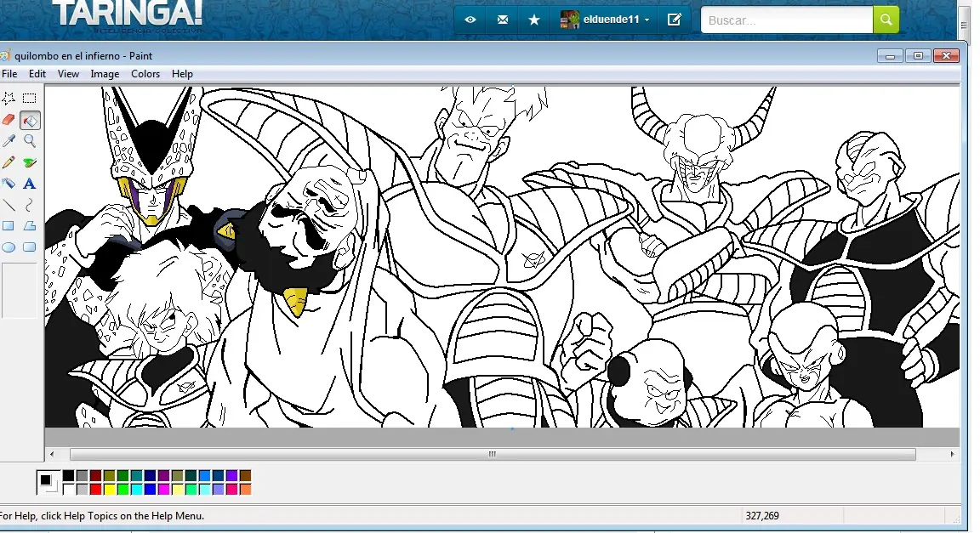The width and height of the screenshot is (980, 533).
Task: Open the File menu
Action: pyautogui.click(x=9, y=74)
